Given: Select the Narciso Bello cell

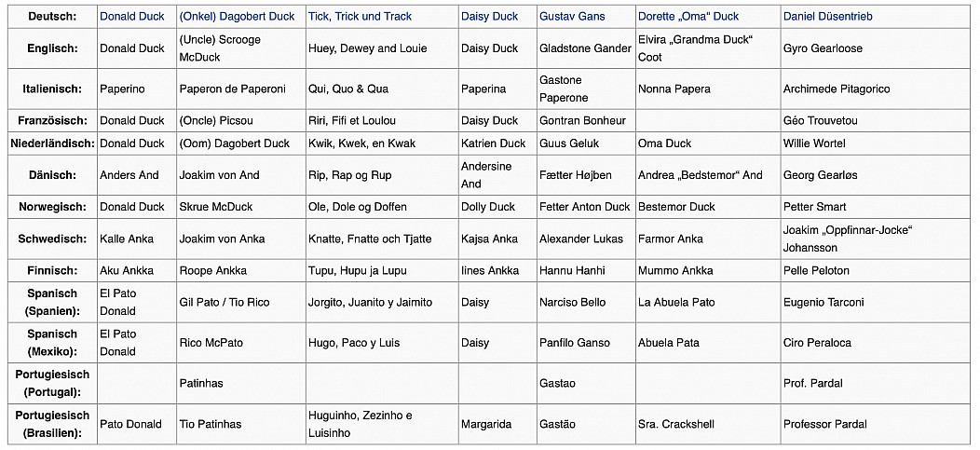Looking at the screenshot, I should point(586,303).
